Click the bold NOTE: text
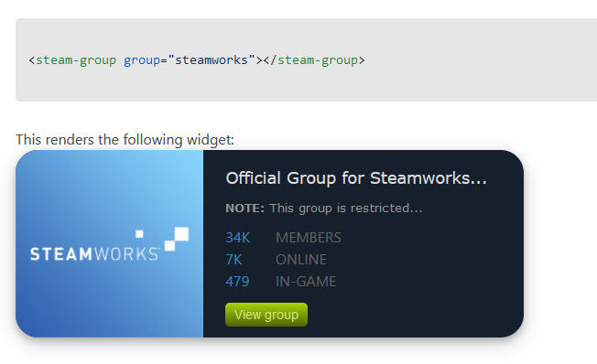597x364 pixels. point(244,208)
